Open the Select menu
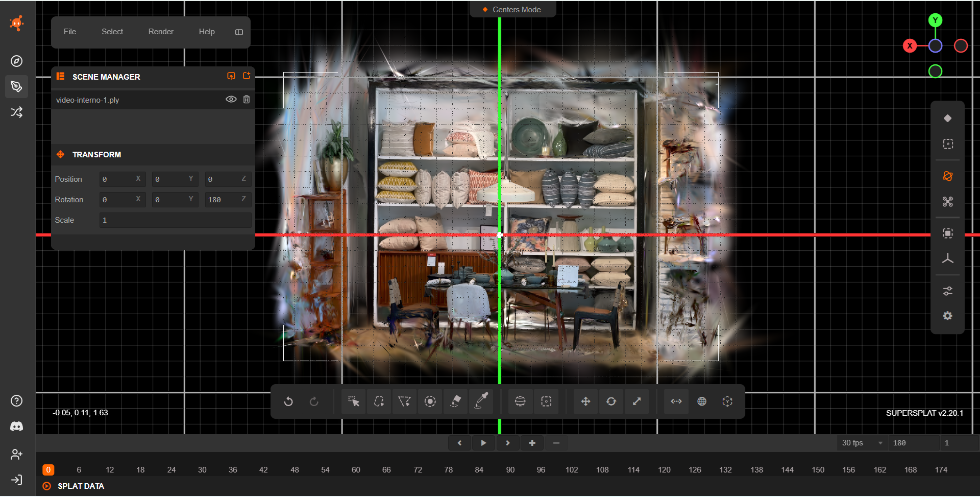 (x=112, y=32)
